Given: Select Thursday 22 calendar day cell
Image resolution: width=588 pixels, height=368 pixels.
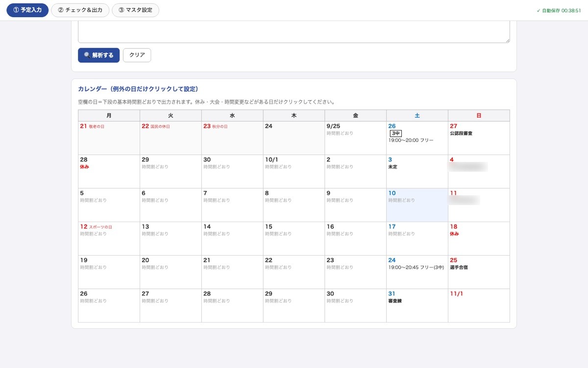Looking at the screenshot, I should 294,272.
